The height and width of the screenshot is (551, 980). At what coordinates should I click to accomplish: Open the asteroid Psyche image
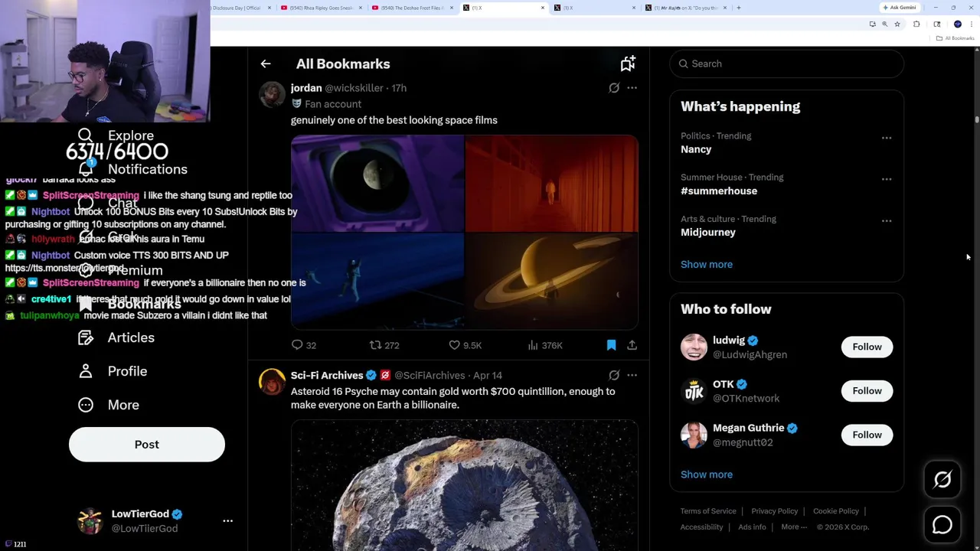[465, 485]
